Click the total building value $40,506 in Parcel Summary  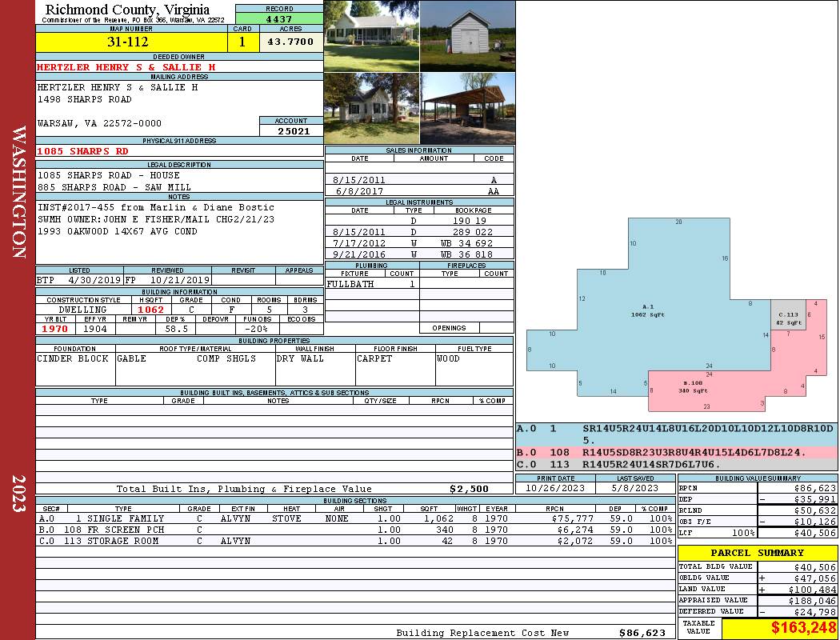pyautogui.click(x=815, y=567)
